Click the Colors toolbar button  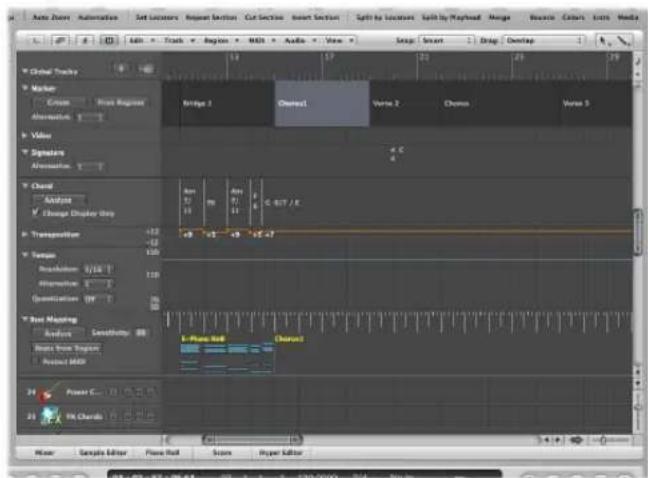pyautogui.click(x=573, y=17)
